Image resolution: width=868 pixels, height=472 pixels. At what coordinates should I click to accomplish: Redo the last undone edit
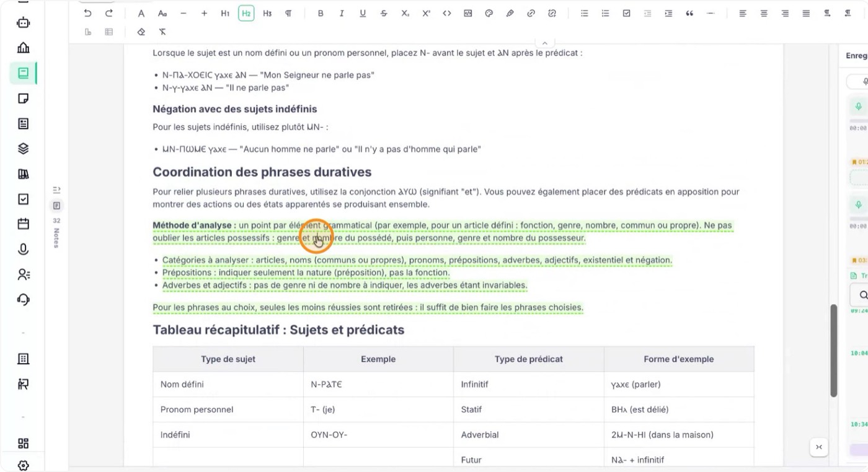click(109, 14)
